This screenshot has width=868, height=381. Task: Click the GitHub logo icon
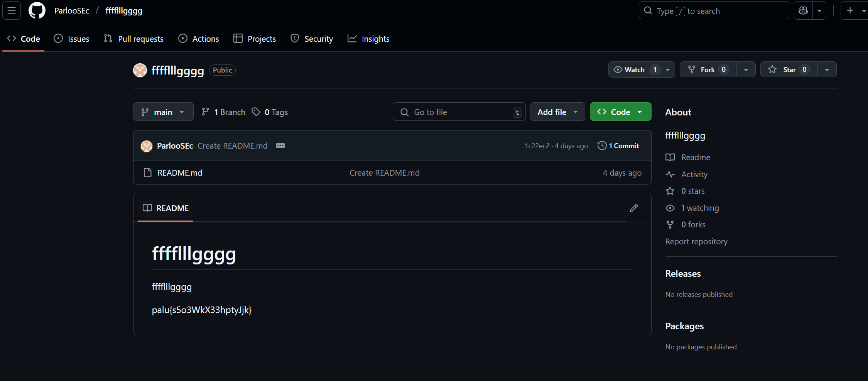[37, 10]
